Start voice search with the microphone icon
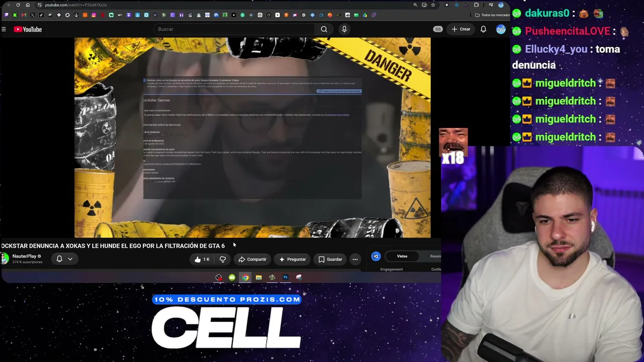 coord(344,29)
